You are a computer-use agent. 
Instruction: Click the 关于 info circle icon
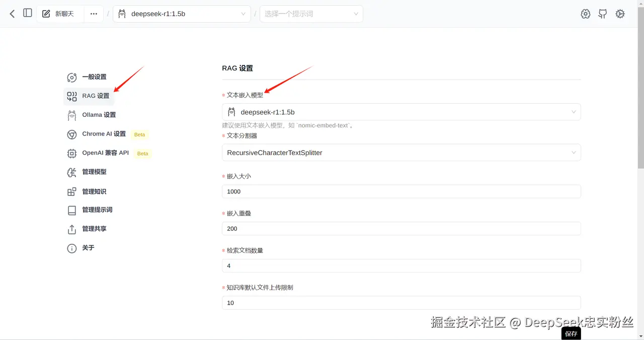coord(72,248)
